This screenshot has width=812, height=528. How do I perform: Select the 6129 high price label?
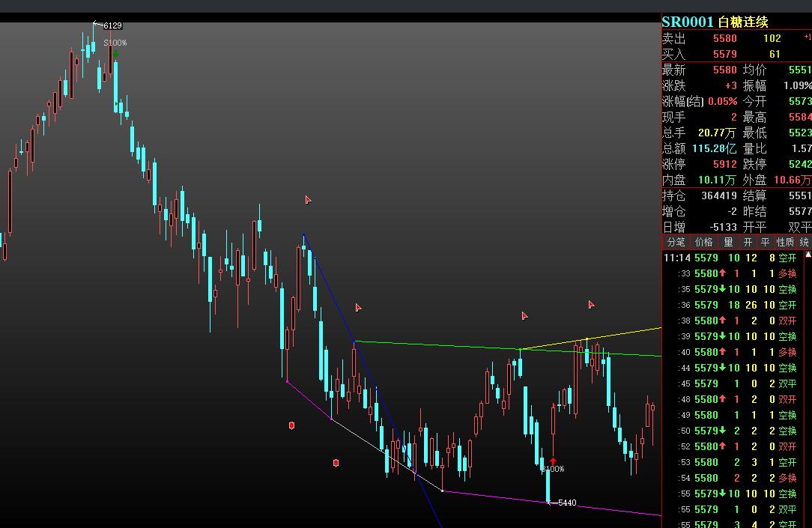(112, 25)
